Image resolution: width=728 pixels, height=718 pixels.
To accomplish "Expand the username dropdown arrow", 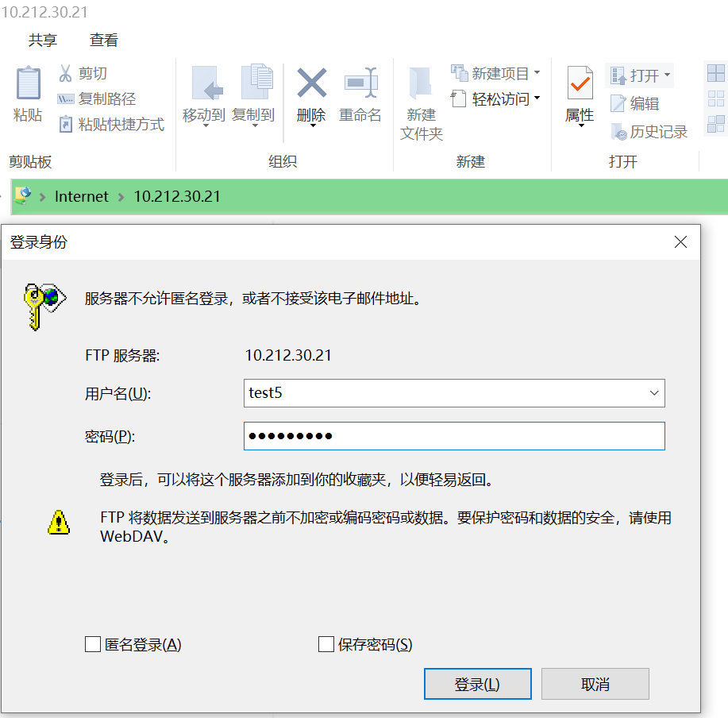I will (654, 393).
